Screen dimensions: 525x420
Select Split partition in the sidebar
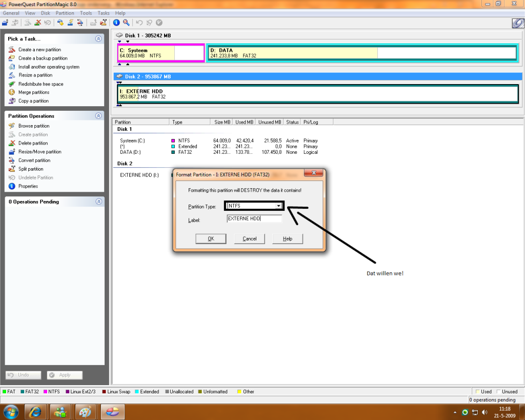coord(31,169)
